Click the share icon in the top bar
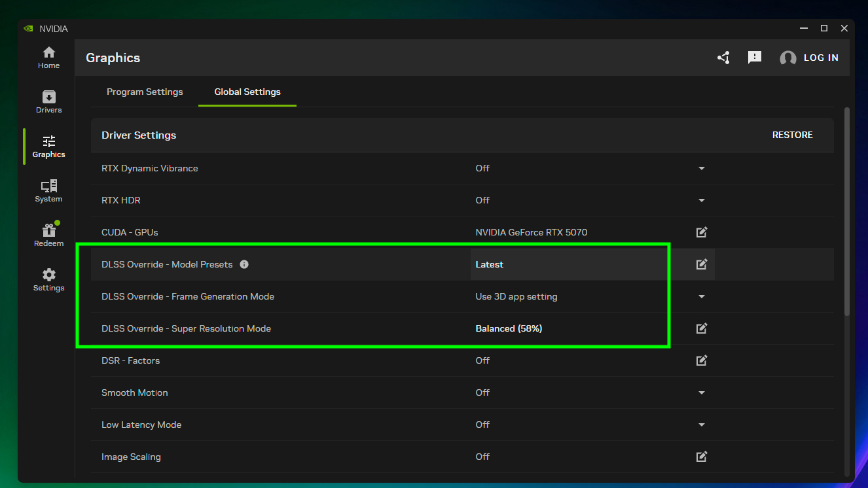This screenshot has height=488, width=868. 723,58
